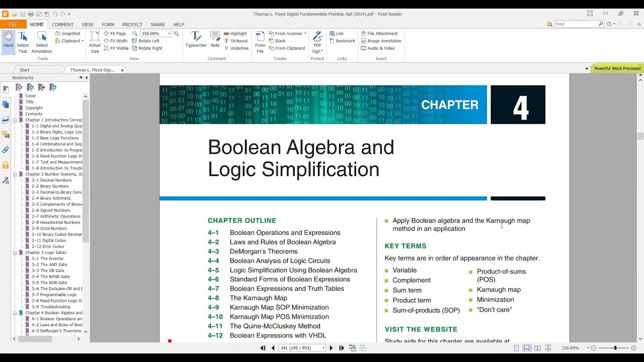Screen dimensions: 644x362
Task: Open the Clipboard dropdown
Action: 83,41
